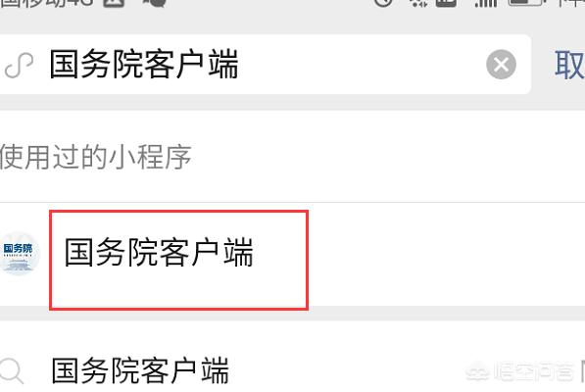Viewport: 585px width, 392px height.
Task: Open the 国务院 logo thumbnail
Action: point(19,254)
